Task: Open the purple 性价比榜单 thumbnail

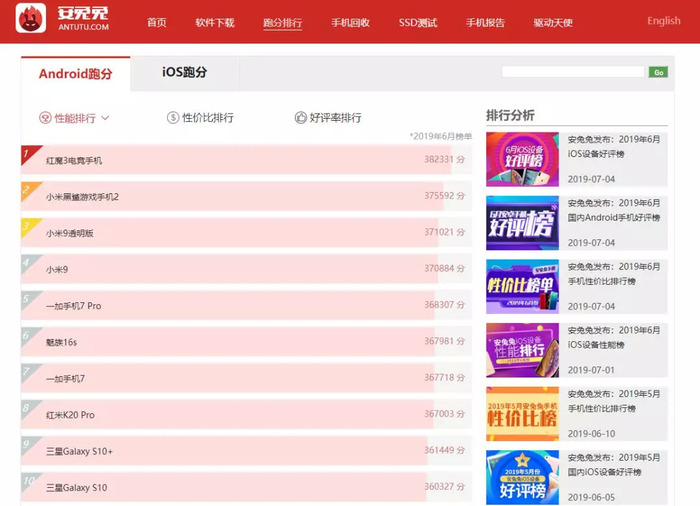Action: pyautogui.click(x=522, y=286)
